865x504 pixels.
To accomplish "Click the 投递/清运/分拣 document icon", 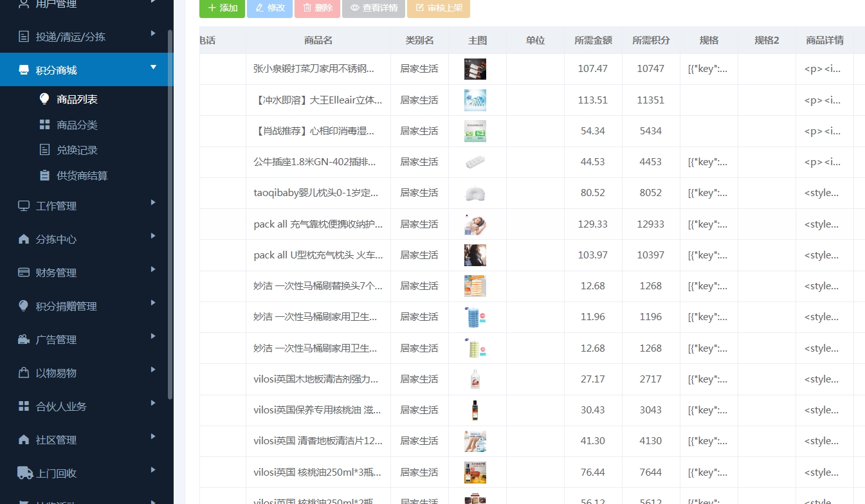I will [24, 37].
